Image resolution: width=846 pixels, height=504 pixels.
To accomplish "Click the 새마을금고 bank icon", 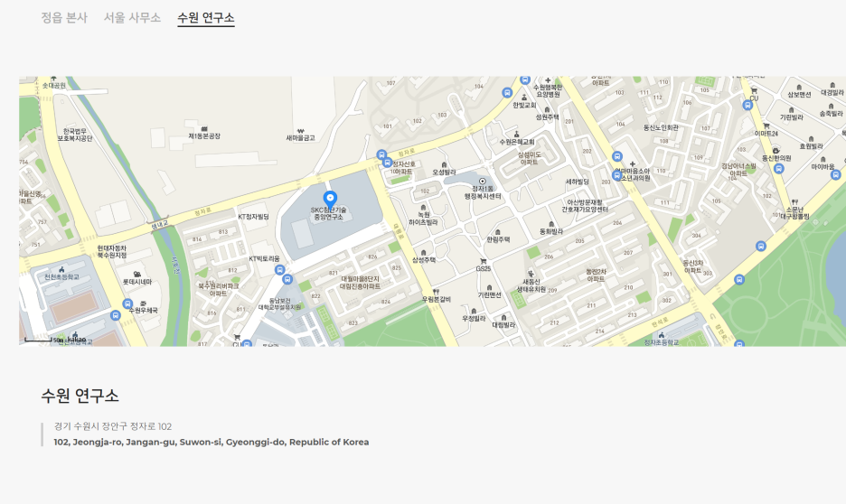I will pos(300,128).
